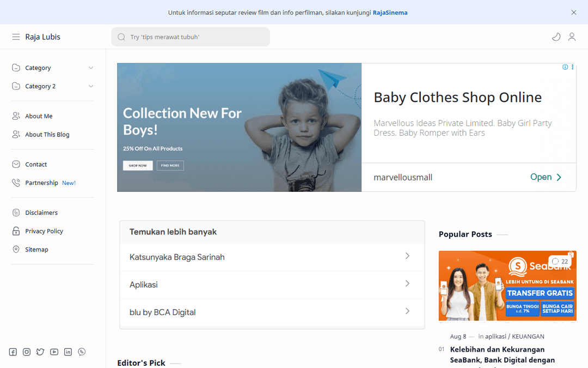Follow the RajaSinema link
The height and width of the screenshot is (368, 588).
pos(390,13)
